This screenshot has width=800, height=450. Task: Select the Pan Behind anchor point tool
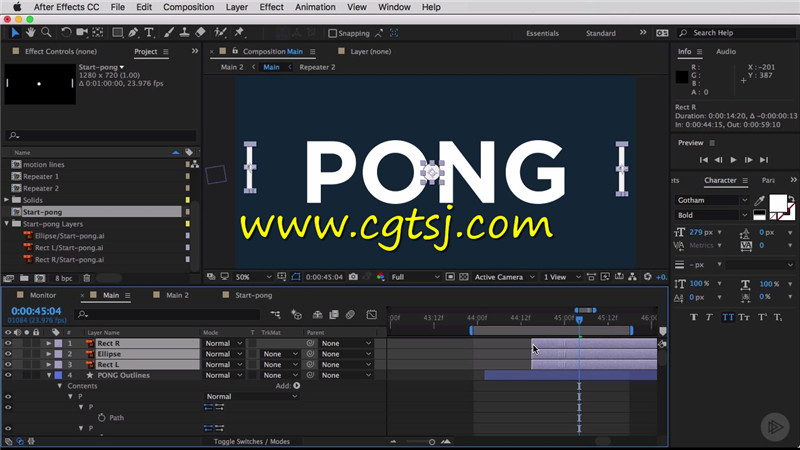(x=97, y=33)
